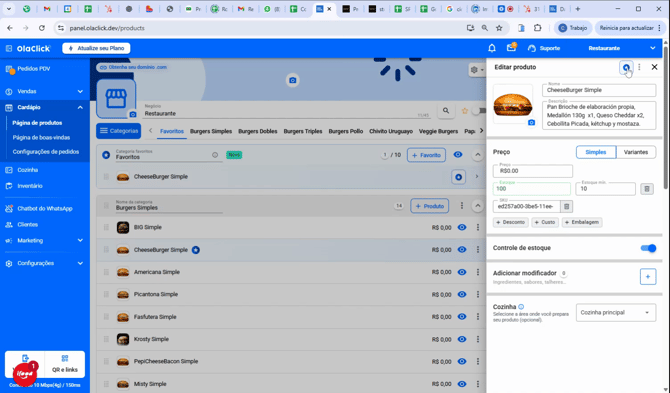Toggle visibility of Fasfutera Simple
Screen dimensions: 670x393
[x=462, y=317]
